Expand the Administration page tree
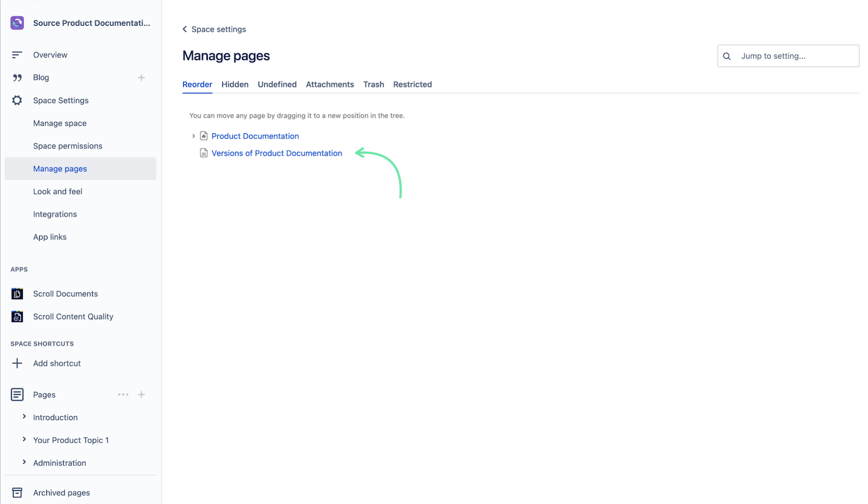Image resolution: width=868 pixels, height=504 pixels. (24, 463)
